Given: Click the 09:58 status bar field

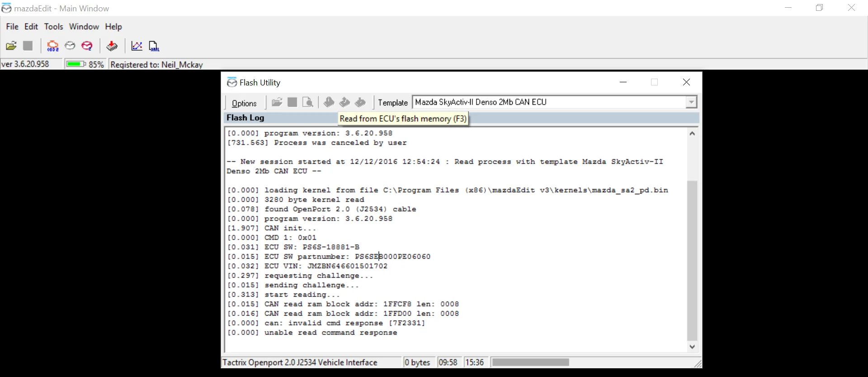Looking at the screenshot, I should pos(448,363).
